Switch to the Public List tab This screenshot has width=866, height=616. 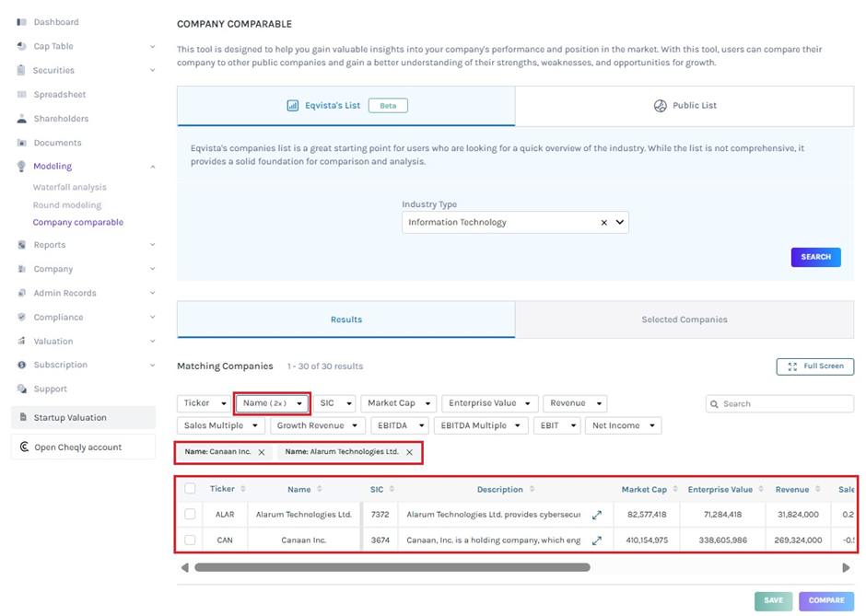tap(685, 106)
